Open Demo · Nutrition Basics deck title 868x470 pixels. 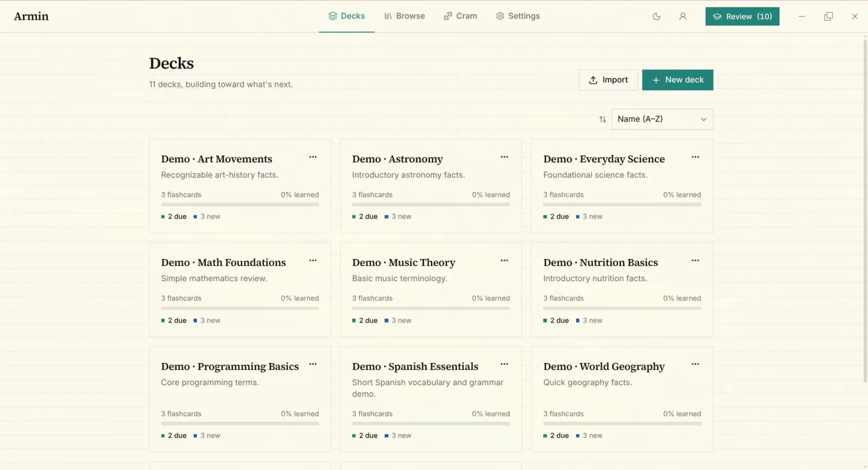(x=600, y=262)
